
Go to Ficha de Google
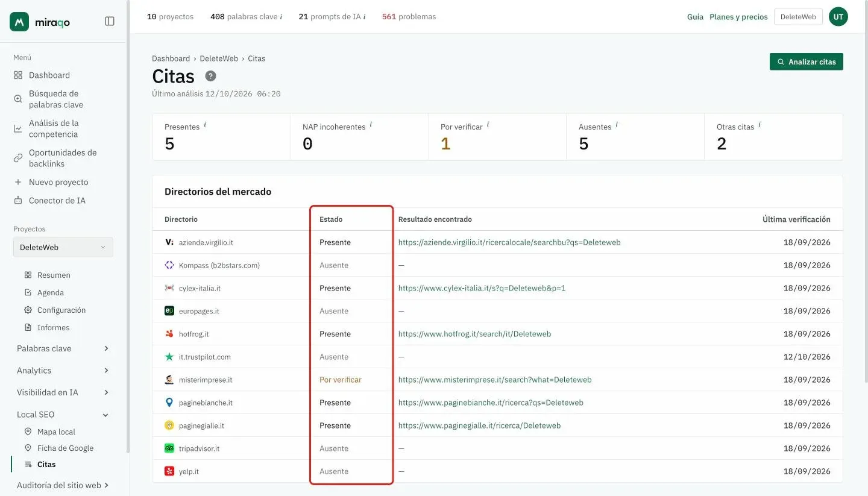point(65,448)
